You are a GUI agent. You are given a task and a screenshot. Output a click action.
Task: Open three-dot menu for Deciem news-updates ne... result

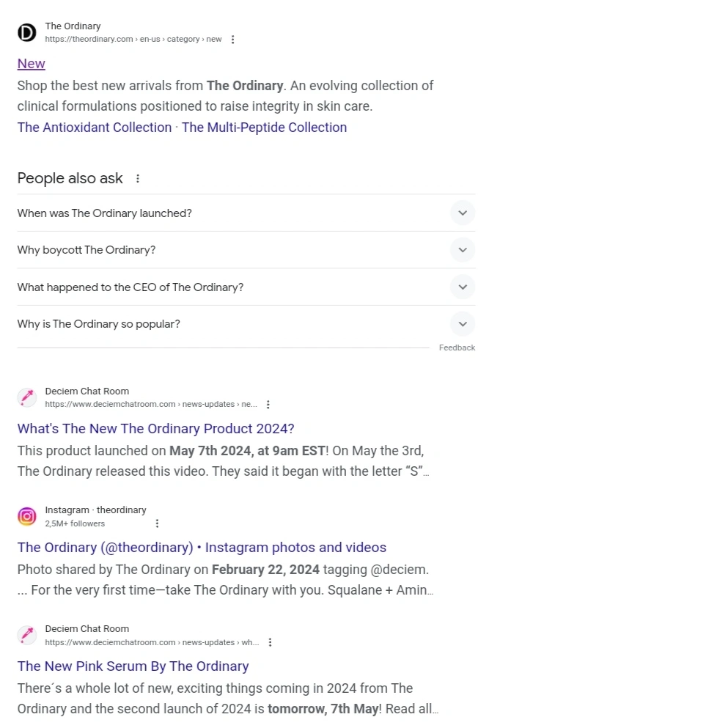(268, 405)
